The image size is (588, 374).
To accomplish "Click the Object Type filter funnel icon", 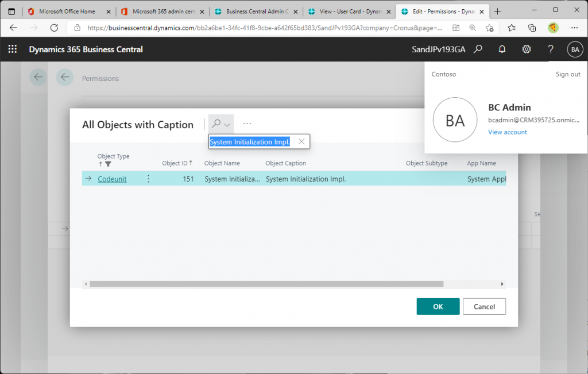I will (108, 164).
